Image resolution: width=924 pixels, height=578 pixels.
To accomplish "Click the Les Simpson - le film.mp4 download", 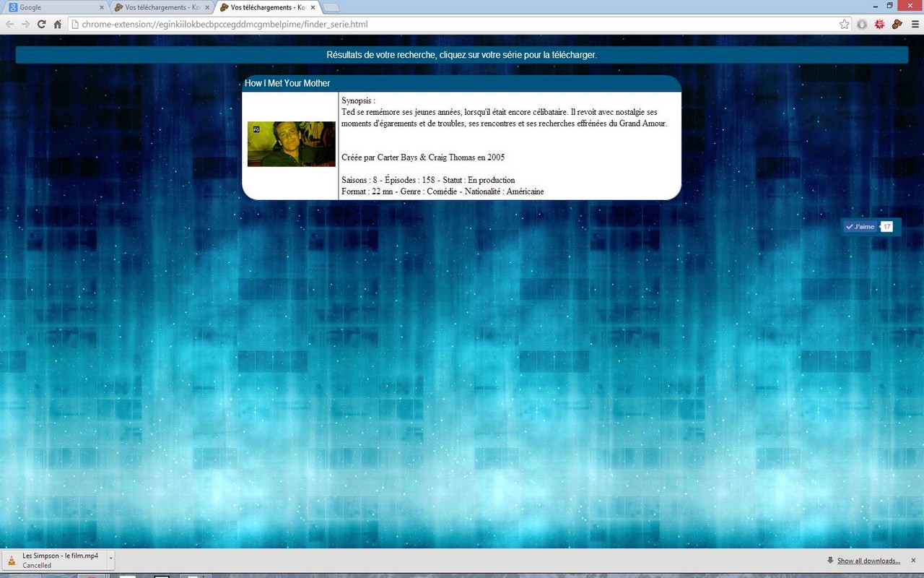I will click(x=55, y=560).
